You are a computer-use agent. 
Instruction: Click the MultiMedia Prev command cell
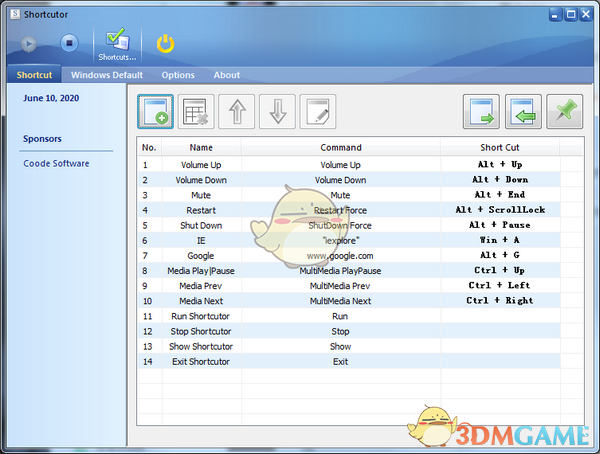click(341, 286)
